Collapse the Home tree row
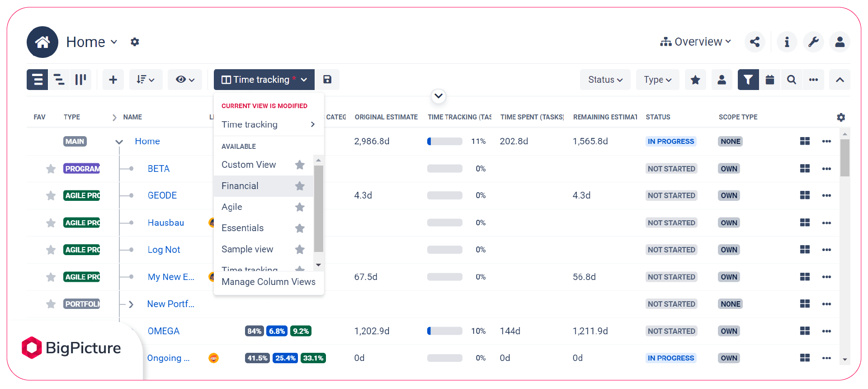 coord(119,142)
